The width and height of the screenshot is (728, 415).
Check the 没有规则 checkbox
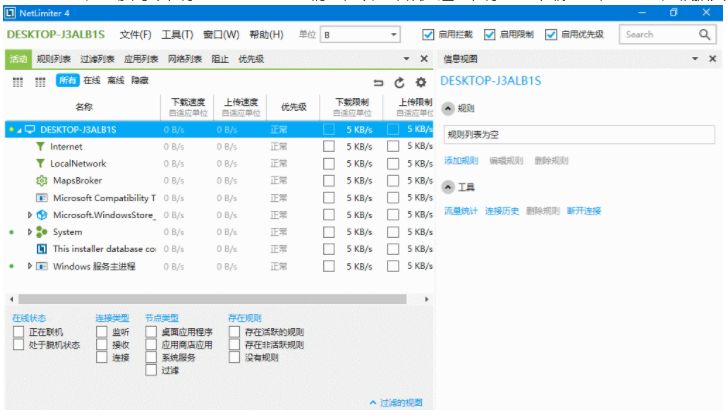pyautogui.click(x=234, y=357)
